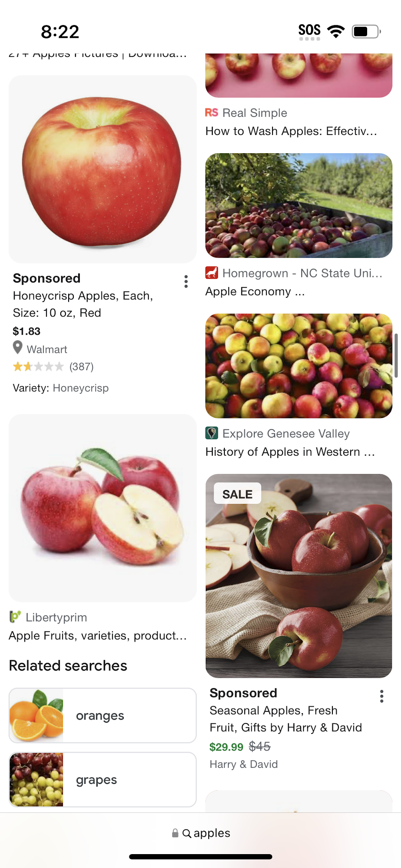
Task: Tap Explore Genesee Valley site icon
Action: click(212, 433)
